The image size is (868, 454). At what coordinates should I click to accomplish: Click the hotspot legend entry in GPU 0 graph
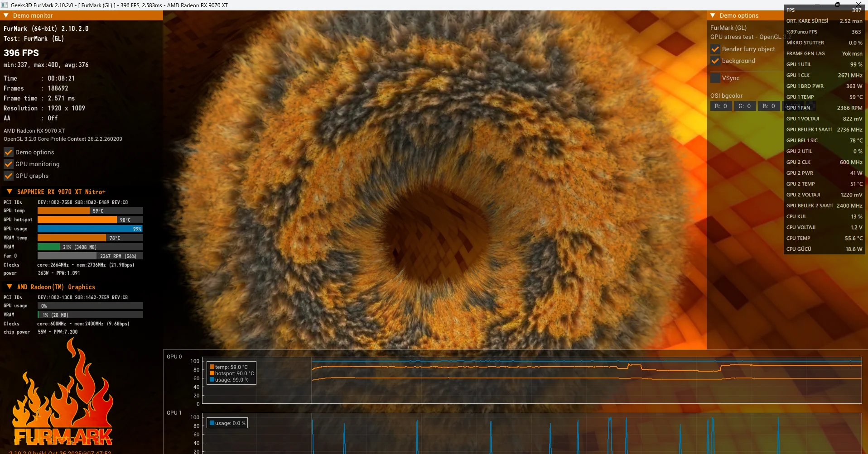(231, 373)
